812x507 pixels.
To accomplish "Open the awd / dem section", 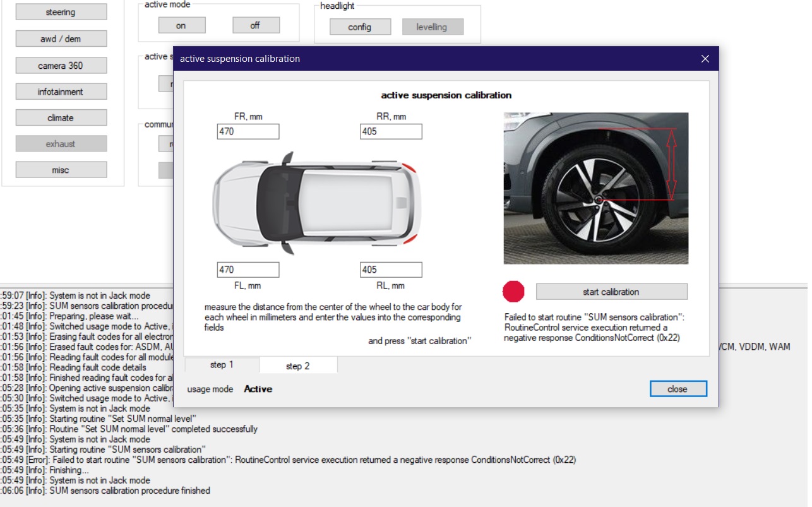I will coord(61,39).
